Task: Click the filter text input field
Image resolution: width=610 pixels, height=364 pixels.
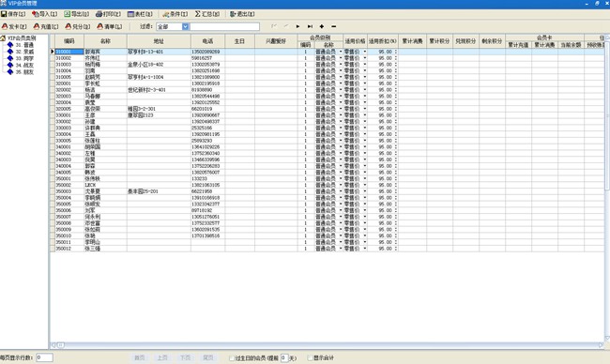Action: tap(224, 26)
